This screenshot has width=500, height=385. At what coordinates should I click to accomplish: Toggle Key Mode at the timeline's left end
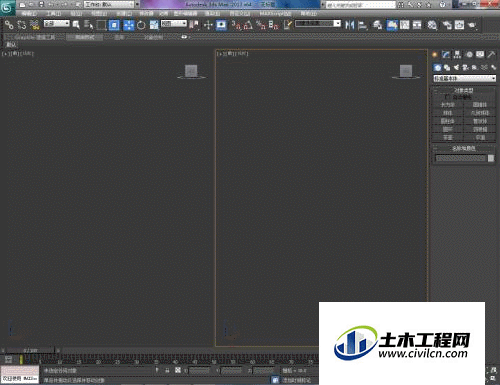point(9,359)
